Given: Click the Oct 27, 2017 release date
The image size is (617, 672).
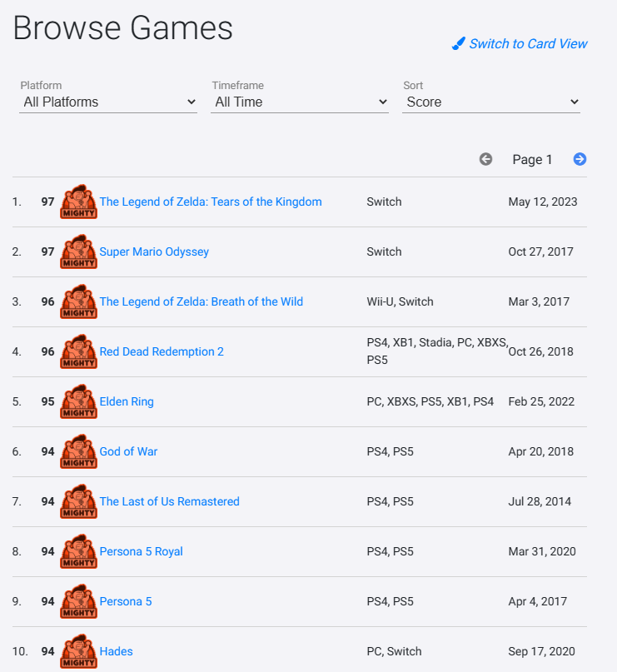Looking at the screenshot, I should click(x=540, y=251).
